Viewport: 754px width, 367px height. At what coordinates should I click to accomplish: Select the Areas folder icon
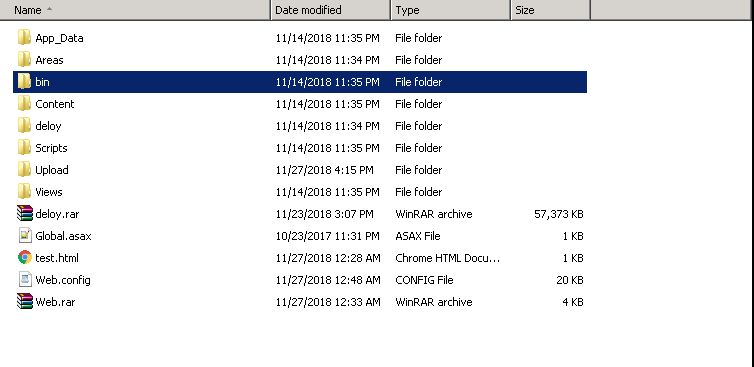[x=25, y=60]
